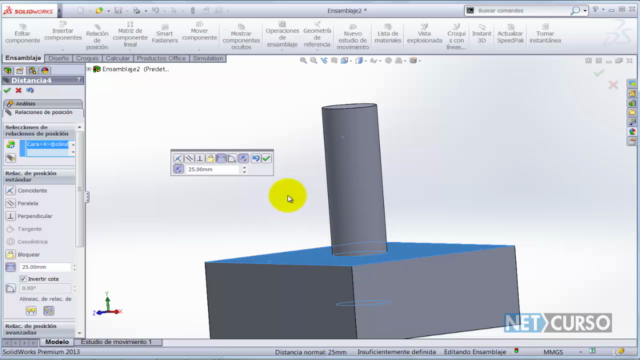
Task: Uncheck Invertir cota checkbox
Action: (x=23, y=279)
